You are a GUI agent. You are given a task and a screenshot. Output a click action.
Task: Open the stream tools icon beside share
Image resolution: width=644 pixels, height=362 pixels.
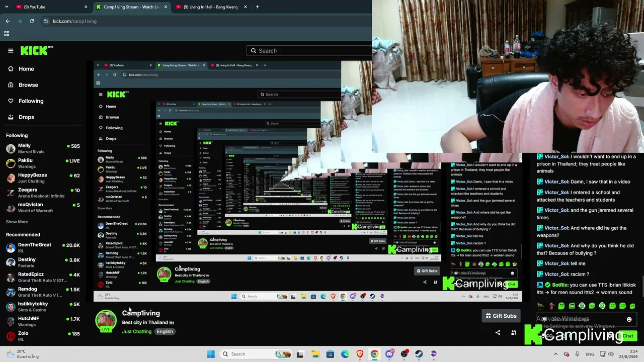pyautogui.click(x=514, y=332)
